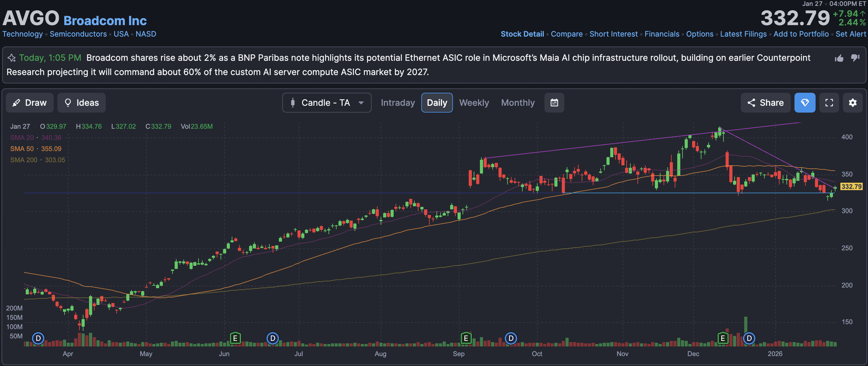Open chart settings gear icon
The height and width of the screenshot is (366, 868).
point(852,103)
